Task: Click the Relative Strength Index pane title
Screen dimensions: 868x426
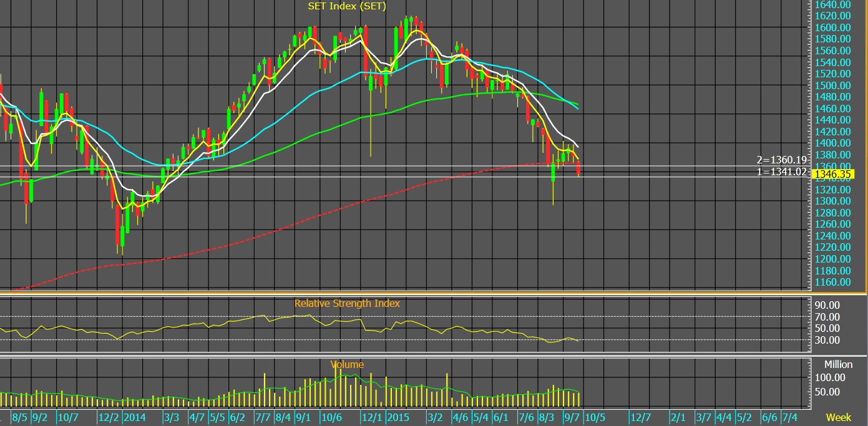Action: (347, 304)
